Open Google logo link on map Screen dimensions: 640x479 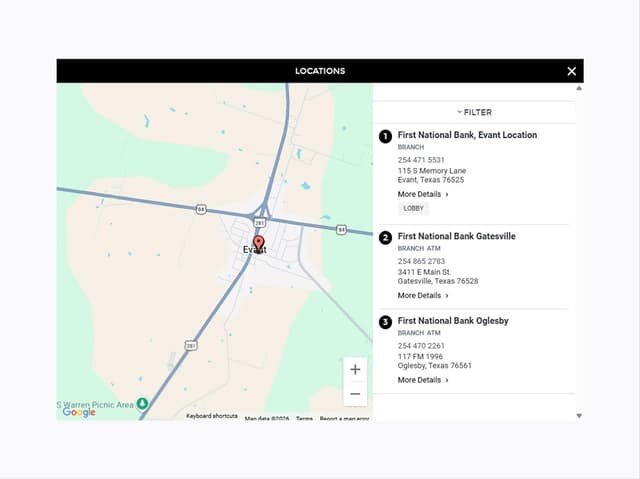[x=79, y=412]
